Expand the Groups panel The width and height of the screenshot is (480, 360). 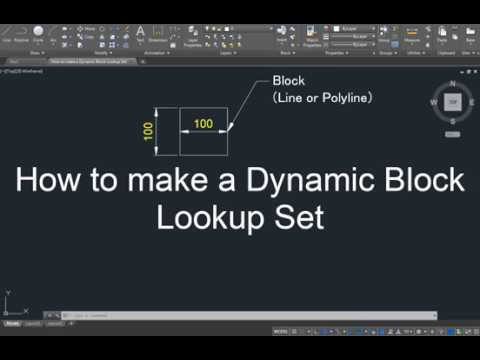(388, 53)
